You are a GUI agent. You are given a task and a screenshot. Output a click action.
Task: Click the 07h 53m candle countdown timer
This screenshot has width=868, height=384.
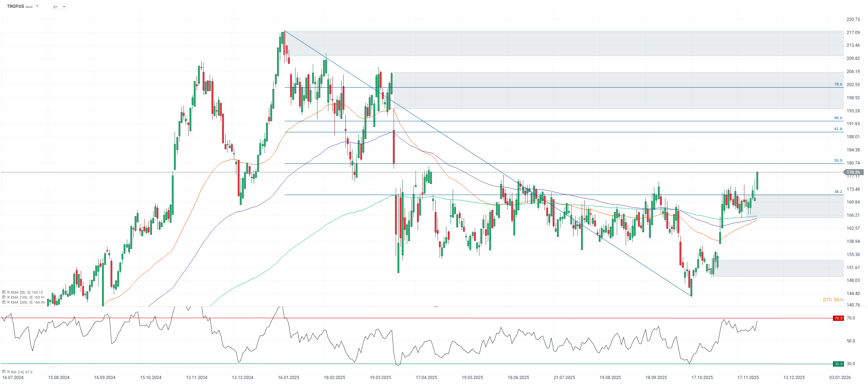833,300
